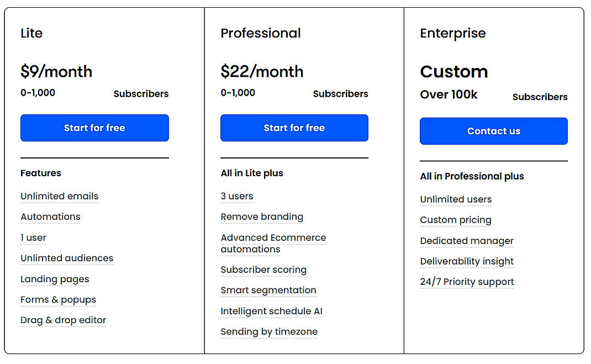
Task: Click the Automations link in Lite features
Action: [x=50, y=217]
